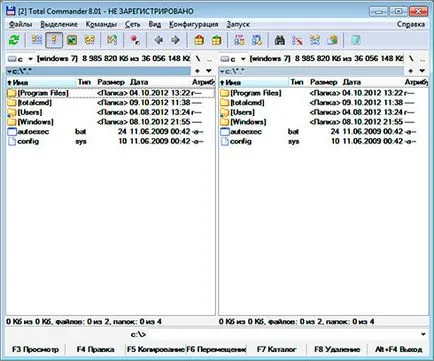Sort left pane by Имя column
Viewport: 434px width, 361px height.
[41, 82]
